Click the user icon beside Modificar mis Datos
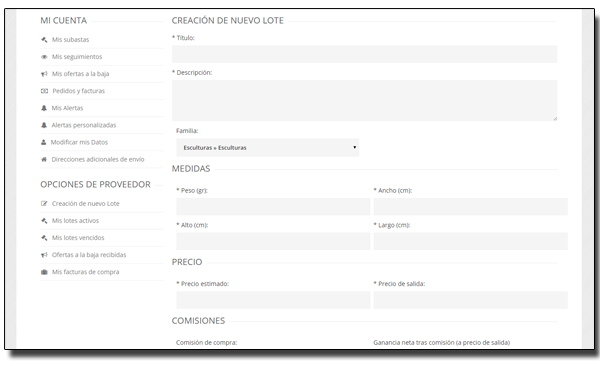 [44, 142]
